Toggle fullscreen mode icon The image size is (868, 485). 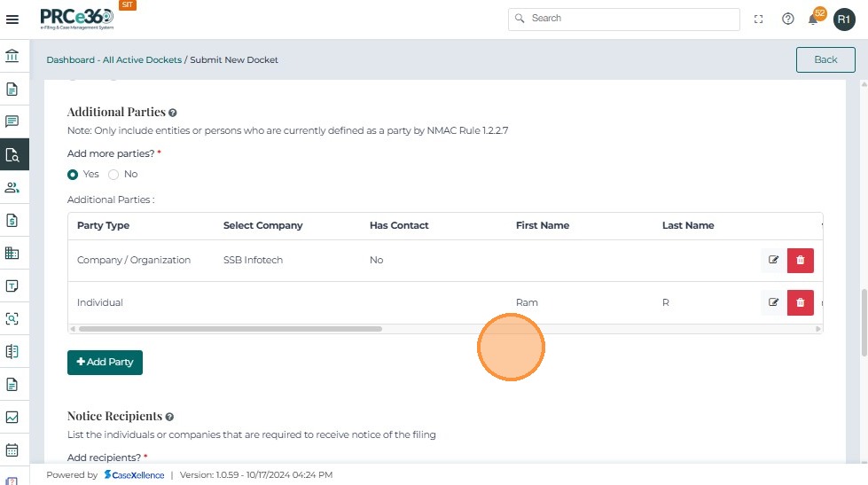point(758,20)
